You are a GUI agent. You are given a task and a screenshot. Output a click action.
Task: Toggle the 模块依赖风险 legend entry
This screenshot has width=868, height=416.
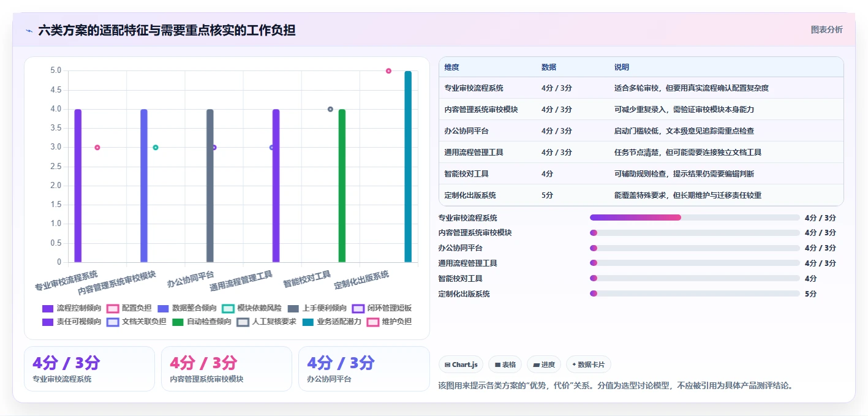[252, 308]
